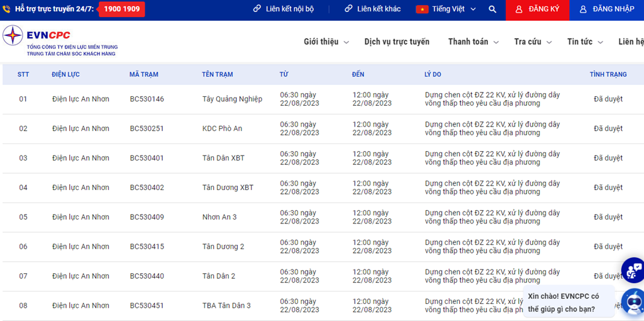Open the chatbot robot icon
Screen dimensions: 644x321
[634, 302]
